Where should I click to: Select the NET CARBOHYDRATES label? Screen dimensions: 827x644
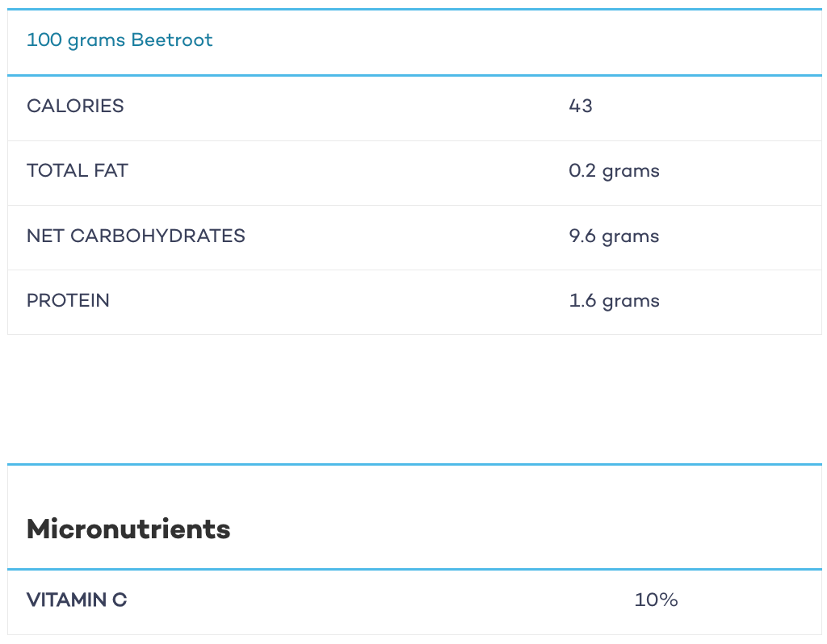(x=136, y=236)
